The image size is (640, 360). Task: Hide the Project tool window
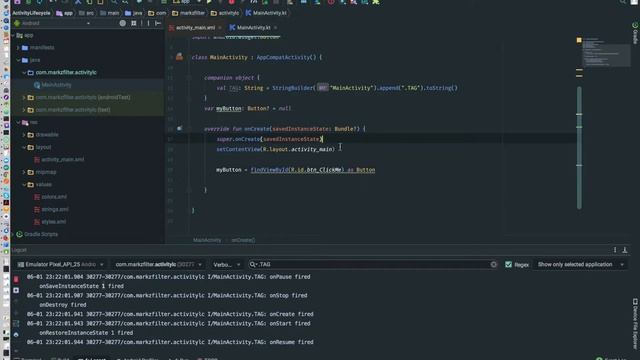click(158, 23)
